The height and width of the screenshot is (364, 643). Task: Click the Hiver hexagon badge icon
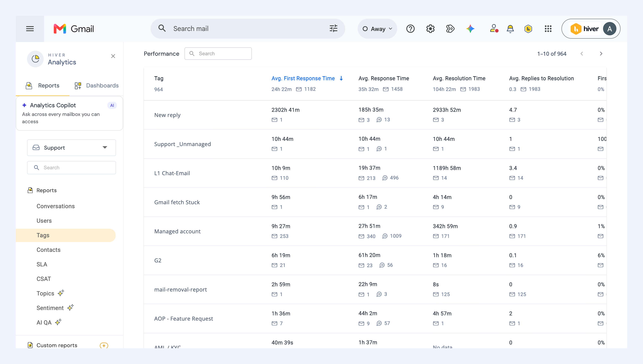(528, 29)
